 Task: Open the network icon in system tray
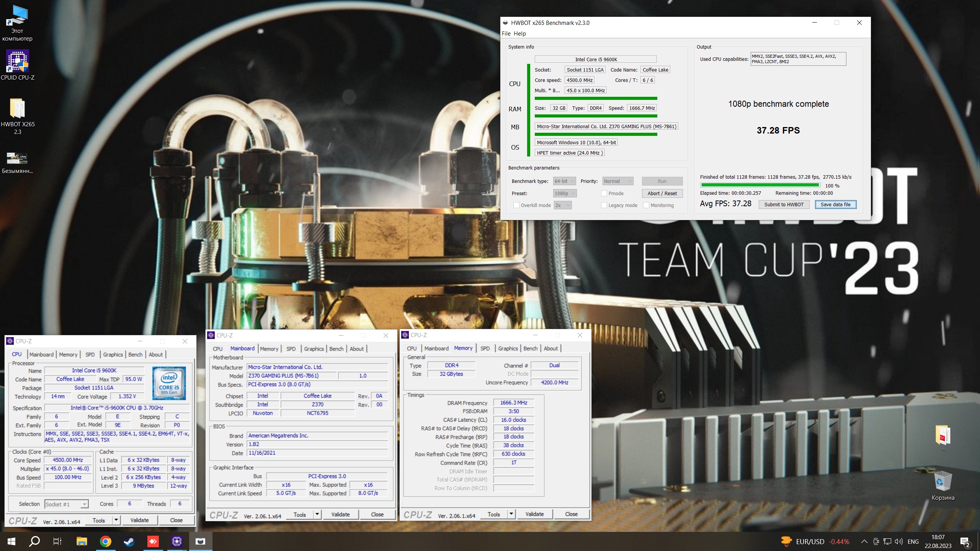pyautogui.click(x=887, y=541)
